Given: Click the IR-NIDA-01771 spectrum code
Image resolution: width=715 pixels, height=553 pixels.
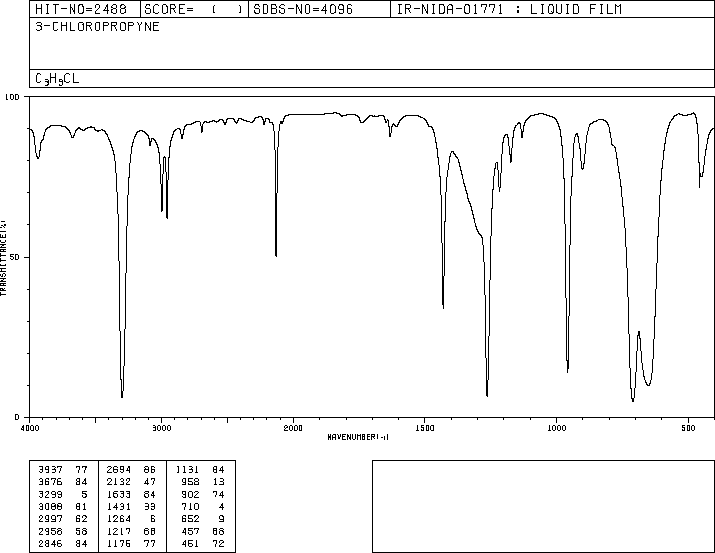Looking at the screenshot, I should [450, 9].
